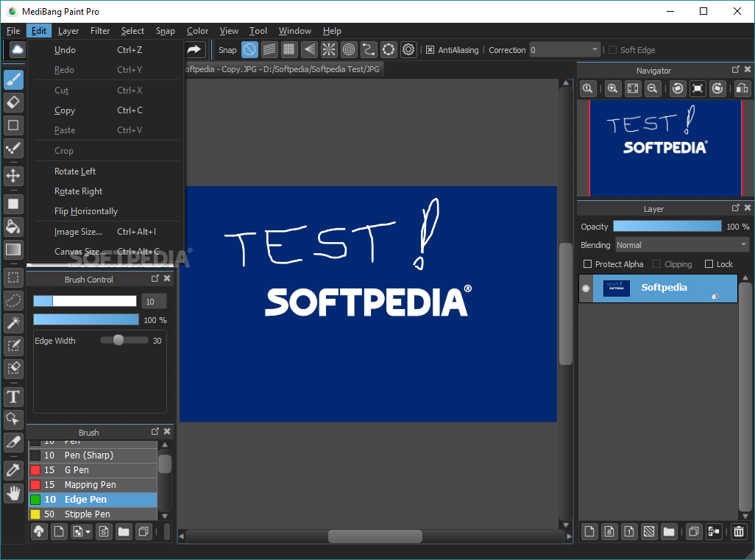Choose Flip Horizontally from Edit menu

(x=107, y=211)
